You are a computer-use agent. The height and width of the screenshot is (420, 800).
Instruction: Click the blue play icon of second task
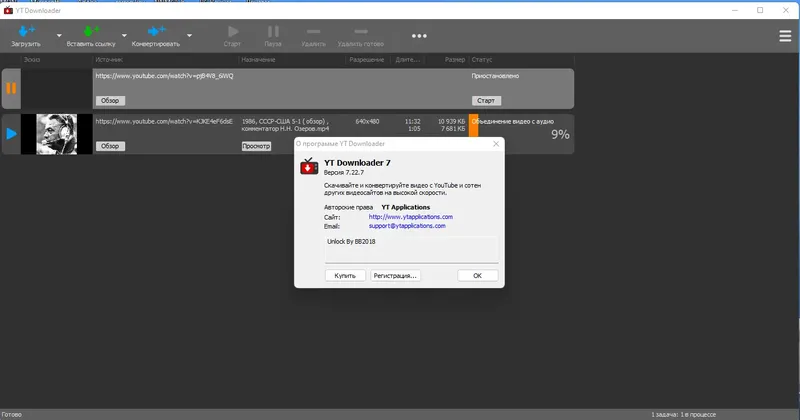(11, 134)
